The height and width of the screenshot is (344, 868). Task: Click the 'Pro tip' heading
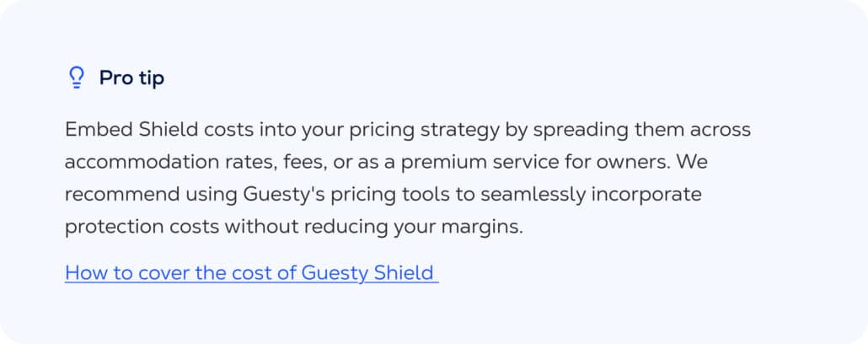coord(131,78)
